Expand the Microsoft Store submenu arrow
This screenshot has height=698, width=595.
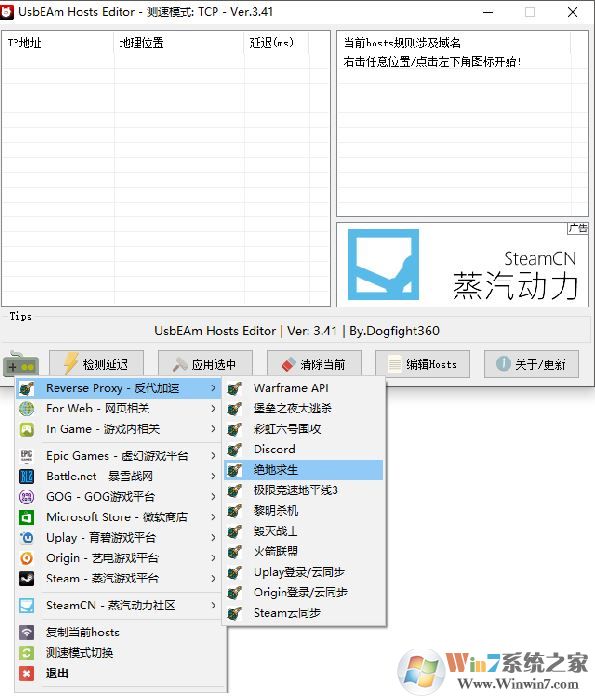214,517
